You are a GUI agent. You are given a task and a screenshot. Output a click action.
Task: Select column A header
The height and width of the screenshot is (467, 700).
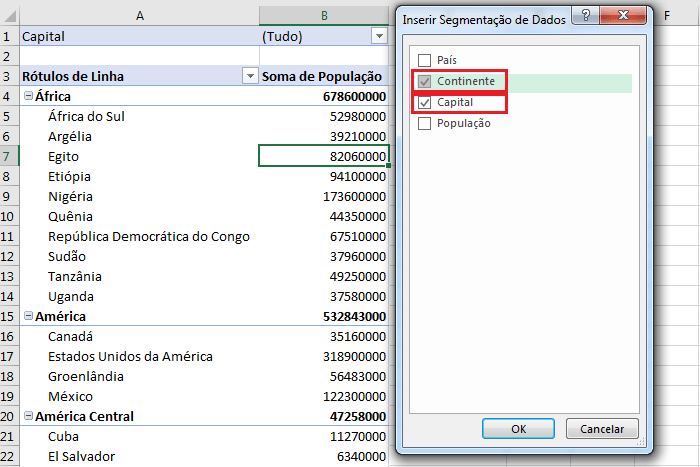(138, 14)
